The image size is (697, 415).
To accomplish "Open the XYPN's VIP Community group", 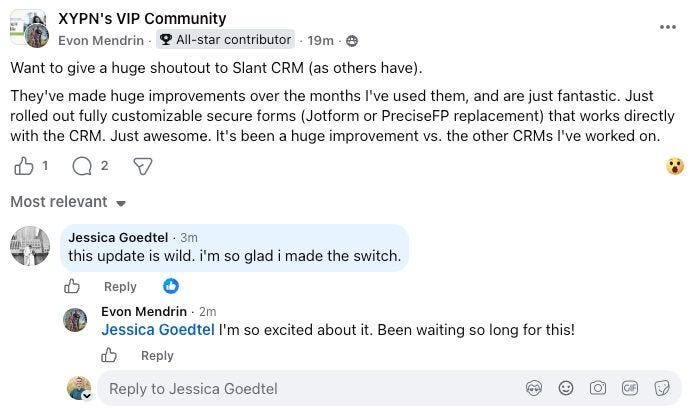I will [x=142, y=19].
